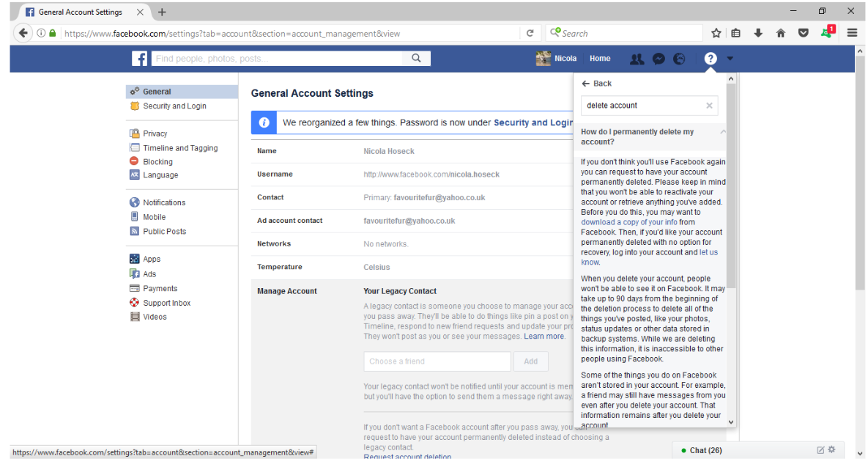Click the Security and Login banner link

(533, 122)
